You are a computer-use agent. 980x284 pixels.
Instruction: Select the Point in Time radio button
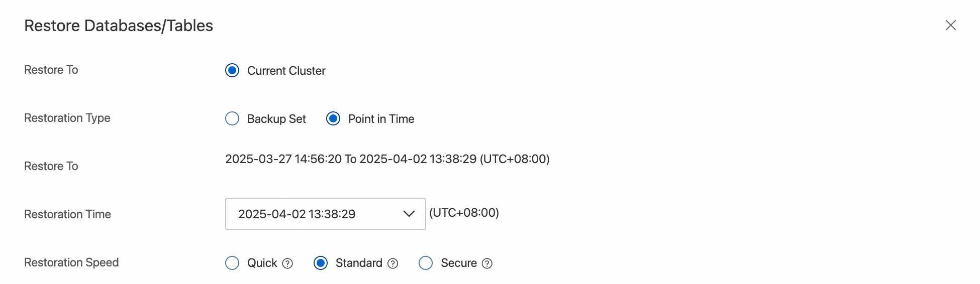[x=333, y=118]
